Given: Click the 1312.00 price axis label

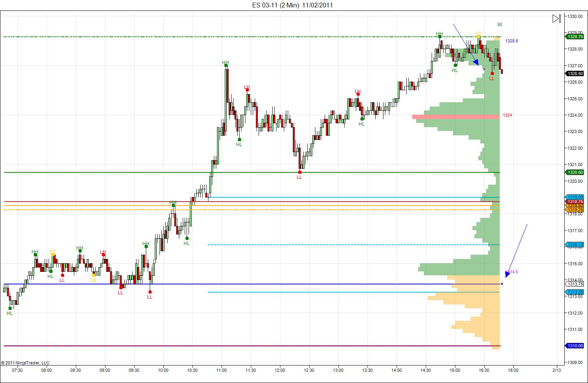Looking at the screenshot, I should [x=575, y=313].
